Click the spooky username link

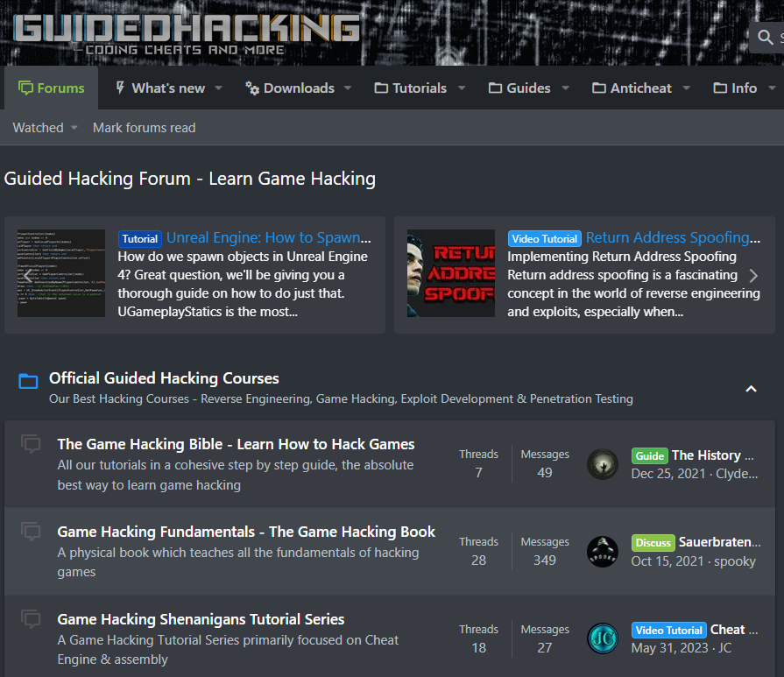[734, 561]
